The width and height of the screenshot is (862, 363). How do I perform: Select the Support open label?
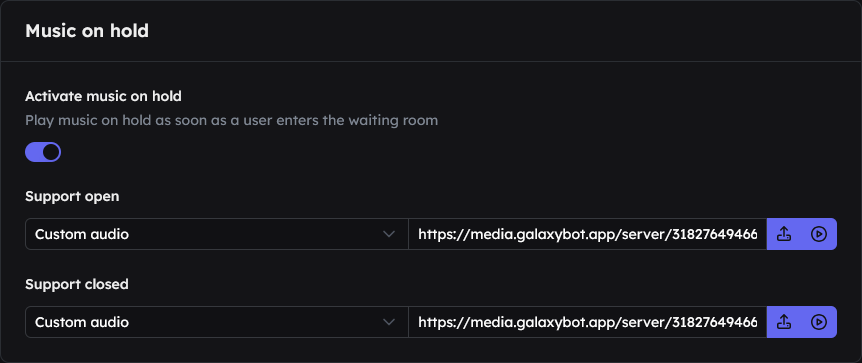pyautogui.click(x=72, y=196)
